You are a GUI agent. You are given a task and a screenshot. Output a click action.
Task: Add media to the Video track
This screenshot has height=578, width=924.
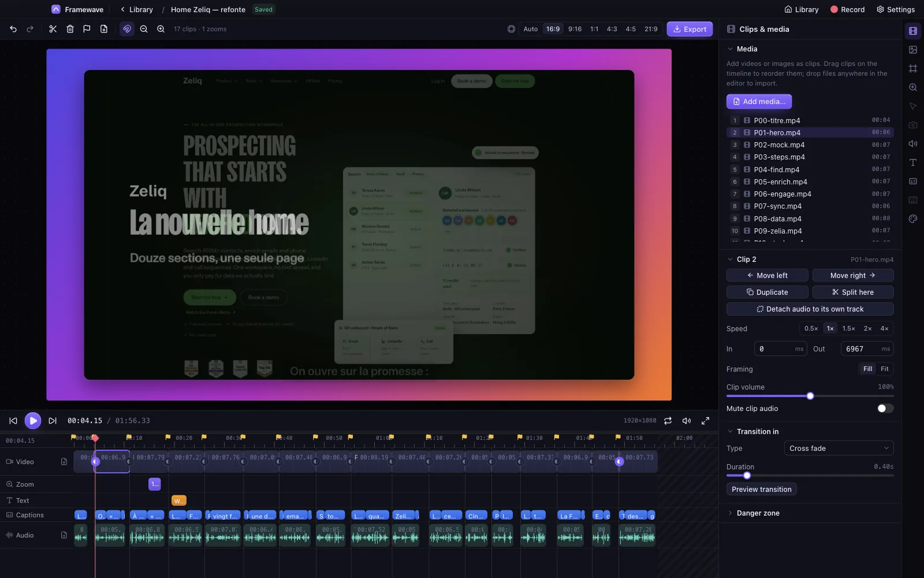point(64,462)
